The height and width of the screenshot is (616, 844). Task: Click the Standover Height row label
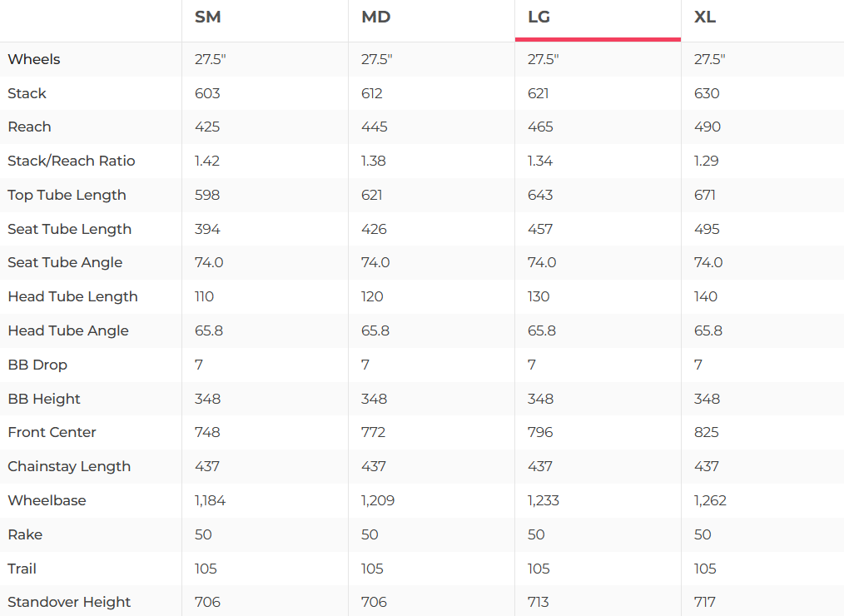pyautogui.click(x=69, y=602)
